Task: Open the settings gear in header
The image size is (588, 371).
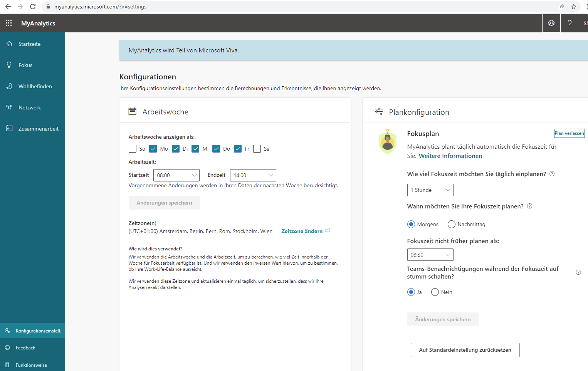Action: (x=551, y=23)
